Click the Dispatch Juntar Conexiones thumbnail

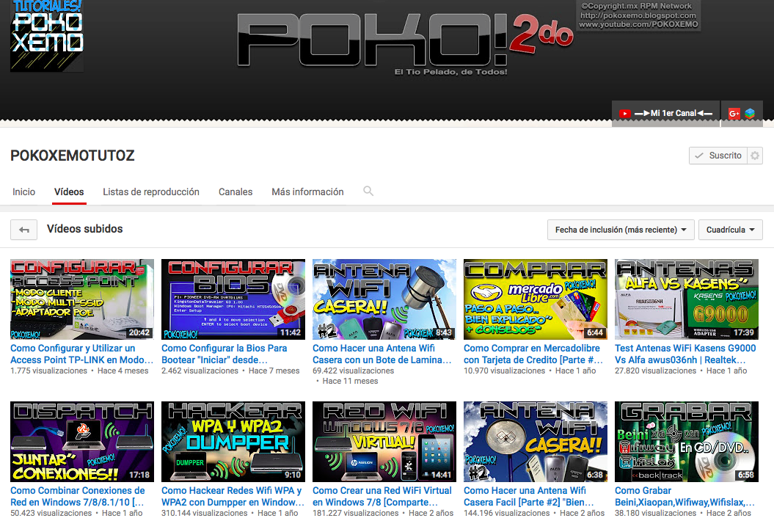coord(82,442)
